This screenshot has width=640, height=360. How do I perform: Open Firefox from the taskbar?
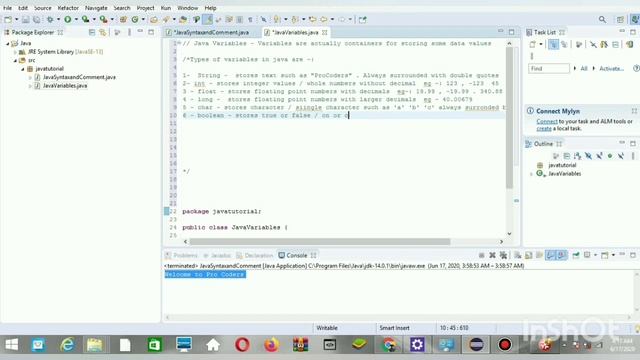click(271, 344)
